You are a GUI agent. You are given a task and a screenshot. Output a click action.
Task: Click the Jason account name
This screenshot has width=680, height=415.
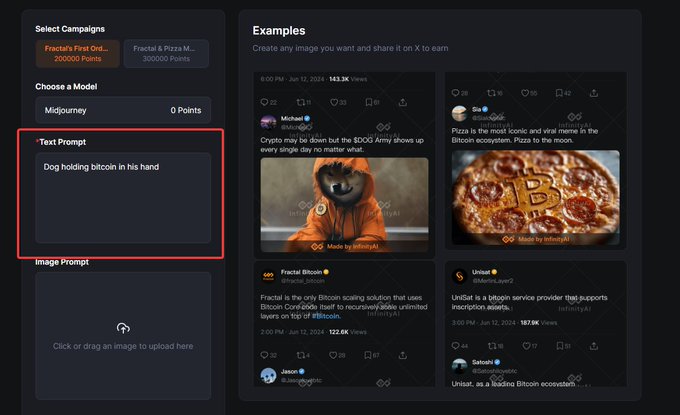pyautogui.click(x=289, y=371)
